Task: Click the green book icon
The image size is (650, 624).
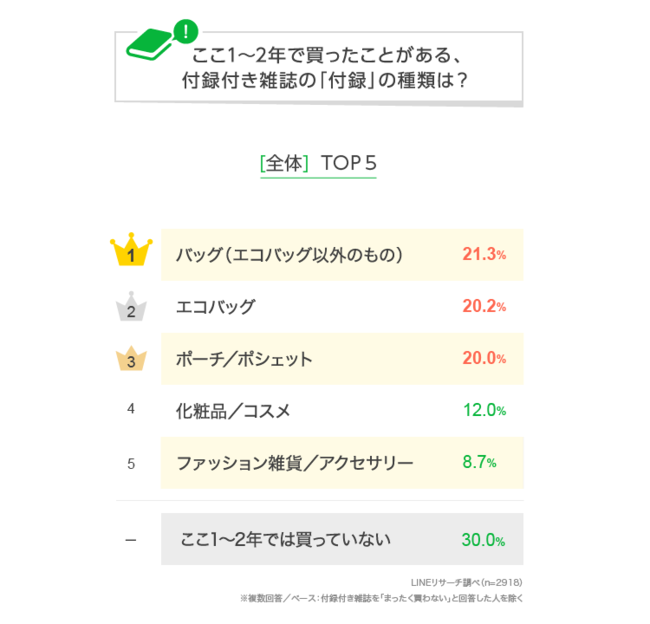Action: (x=149, y=46)
